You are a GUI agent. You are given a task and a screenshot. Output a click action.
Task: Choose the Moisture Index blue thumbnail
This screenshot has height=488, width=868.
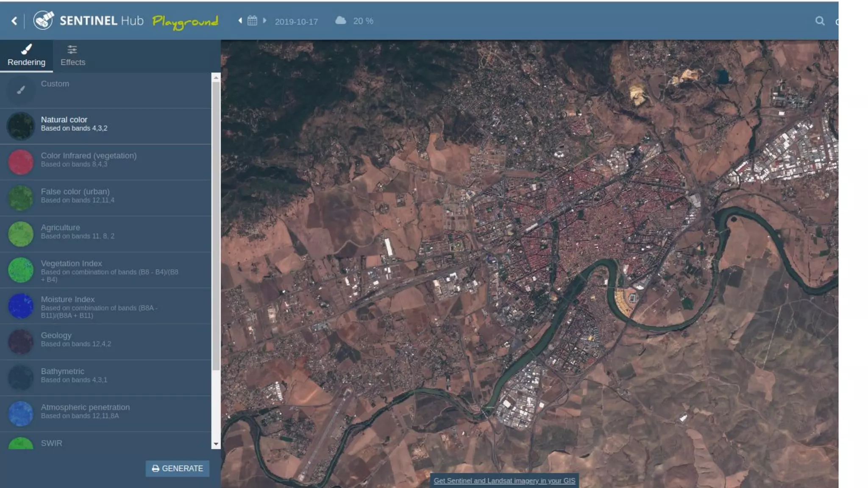pos(21,306)
